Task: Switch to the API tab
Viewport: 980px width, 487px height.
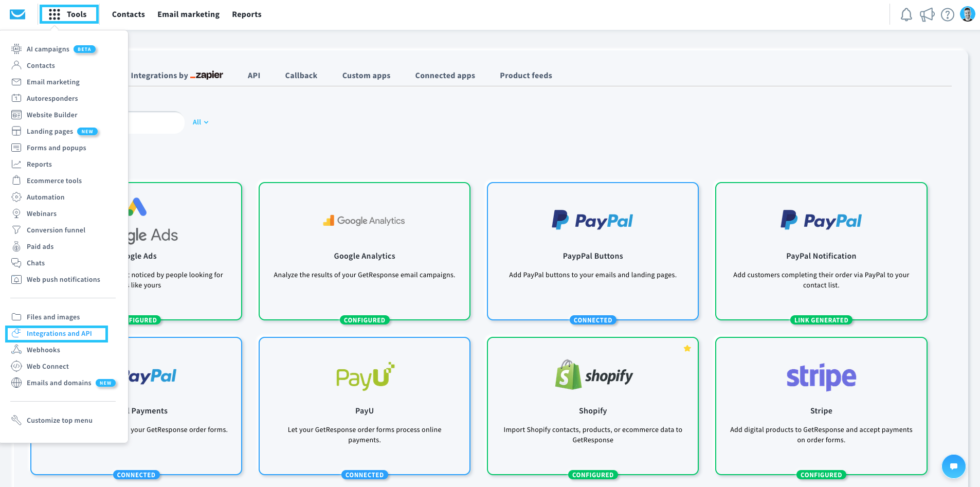Action: pos(254,76)
